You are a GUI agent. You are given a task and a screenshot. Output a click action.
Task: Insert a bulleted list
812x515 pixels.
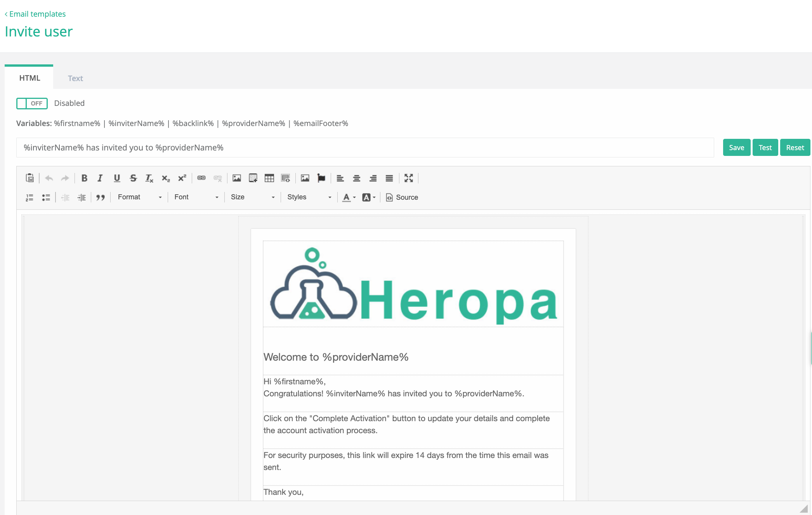point(46,197)
